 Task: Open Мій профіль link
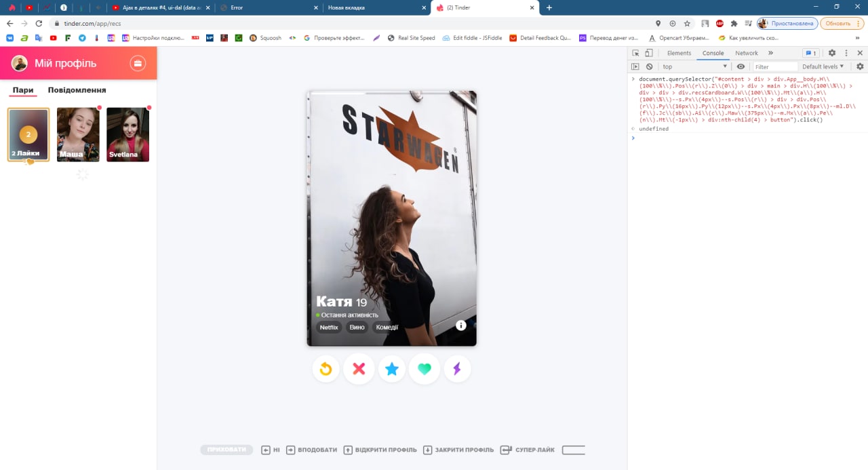[65, 63]
